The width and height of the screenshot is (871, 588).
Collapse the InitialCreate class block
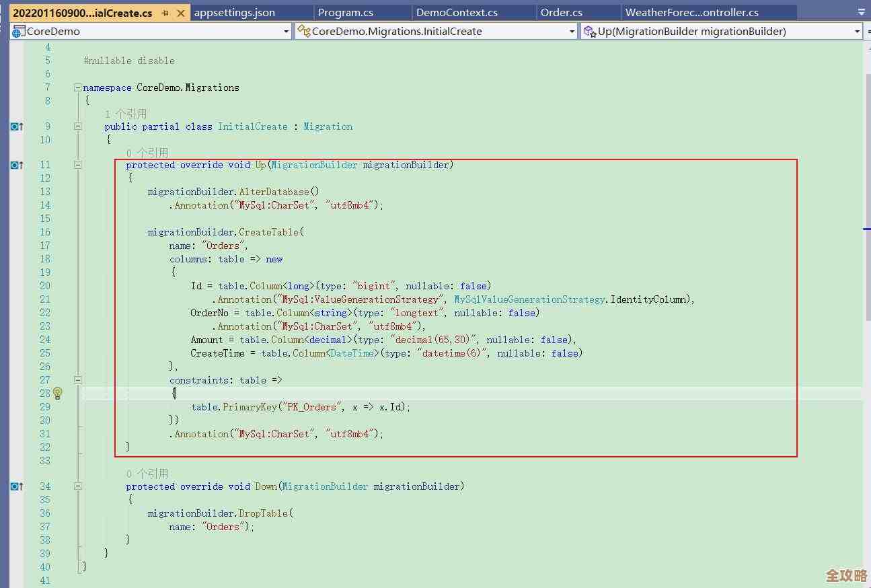[78, 126]
